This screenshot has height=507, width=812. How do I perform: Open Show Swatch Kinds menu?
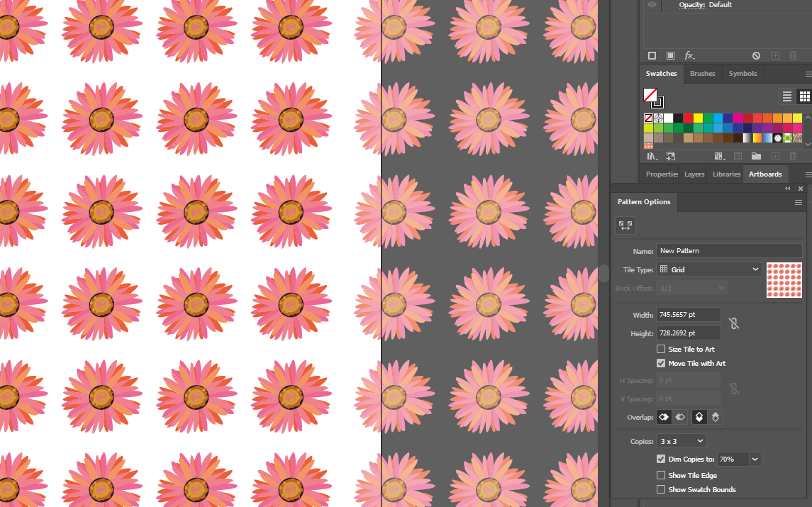click(719, 156)
